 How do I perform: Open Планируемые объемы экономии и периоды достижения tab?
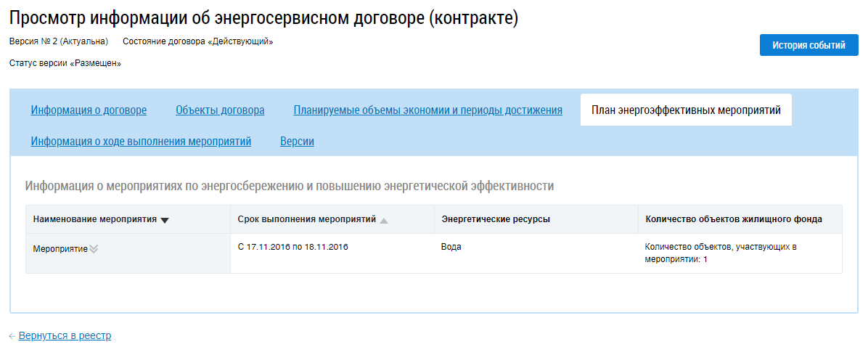click(427, 110)
